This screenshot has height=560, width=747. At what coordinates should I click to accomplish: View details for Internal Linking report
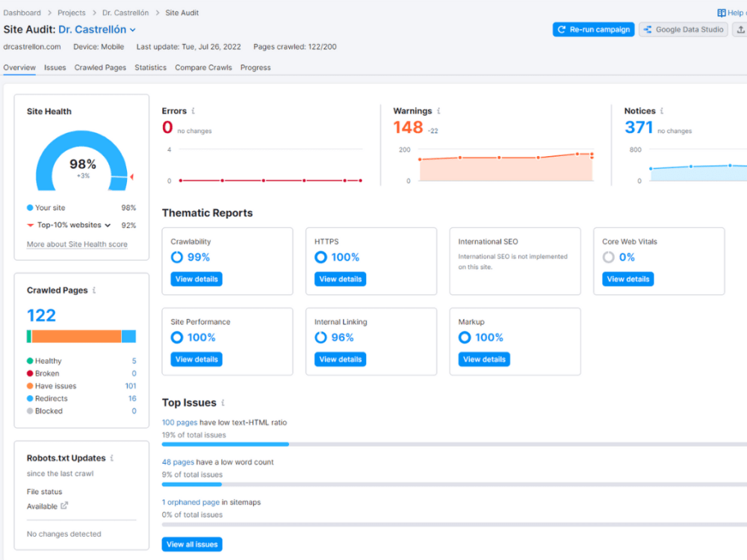click(340, 360)
